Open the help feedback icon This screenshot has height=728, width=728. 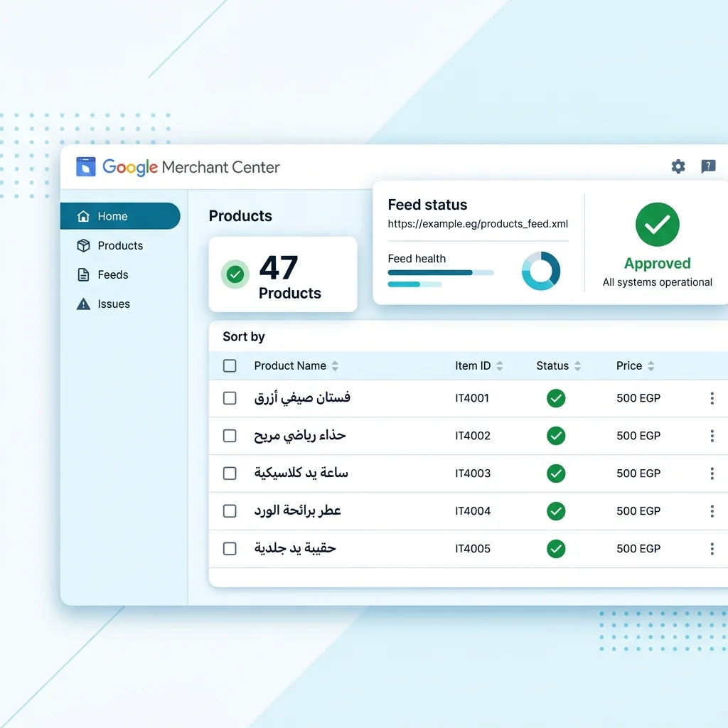708,166
